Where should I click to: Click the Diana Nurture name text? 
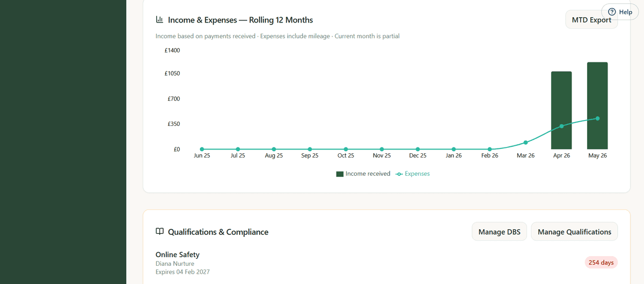tap(175, 264)
